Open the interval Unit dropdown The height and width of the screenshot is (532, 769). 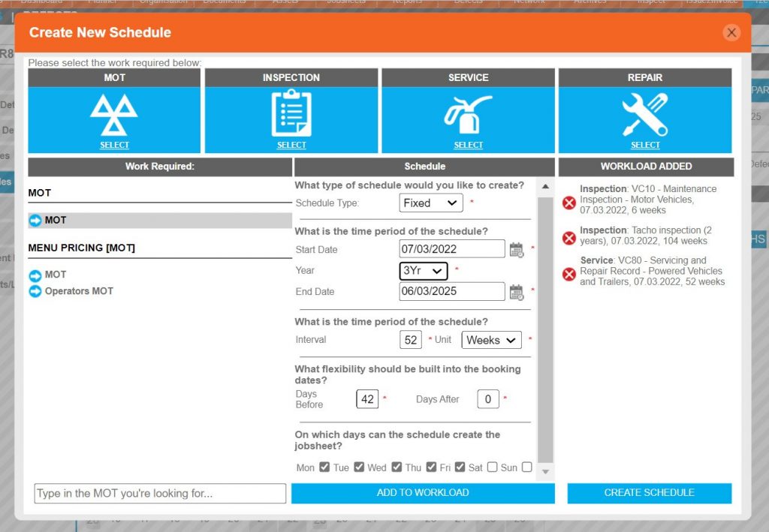(491, 339)
